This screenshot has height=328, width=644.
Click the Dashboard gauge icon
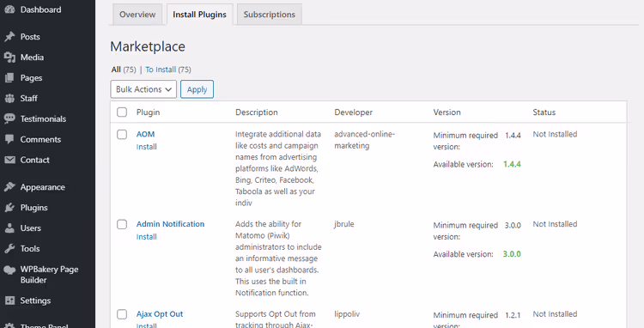9,9
